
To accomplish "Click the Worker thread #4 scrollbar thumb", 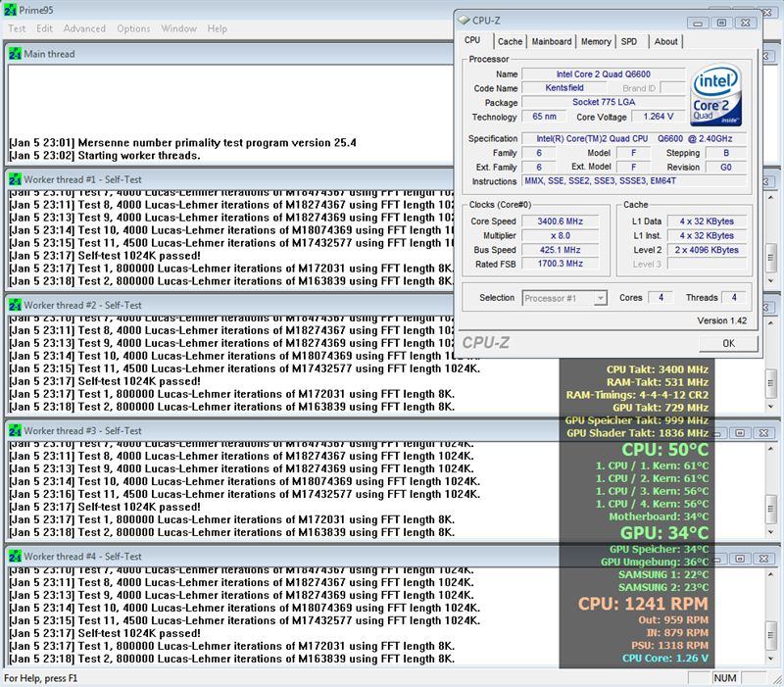I will 770,634.
